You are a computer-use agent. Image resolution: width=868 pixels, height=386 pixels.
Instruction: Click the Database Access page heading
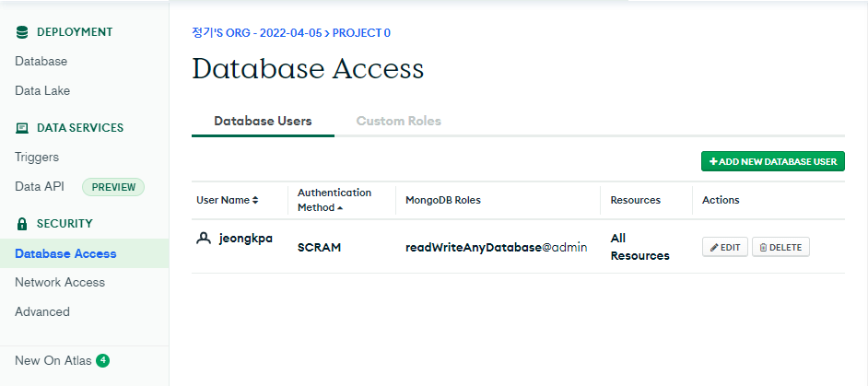click(308, 69)
